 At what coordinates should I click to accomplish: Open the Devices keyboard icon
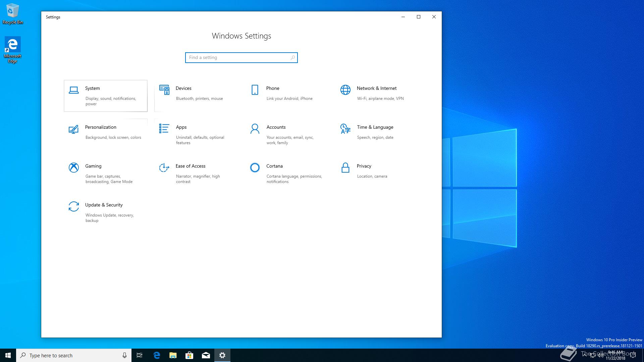(164, 90)
